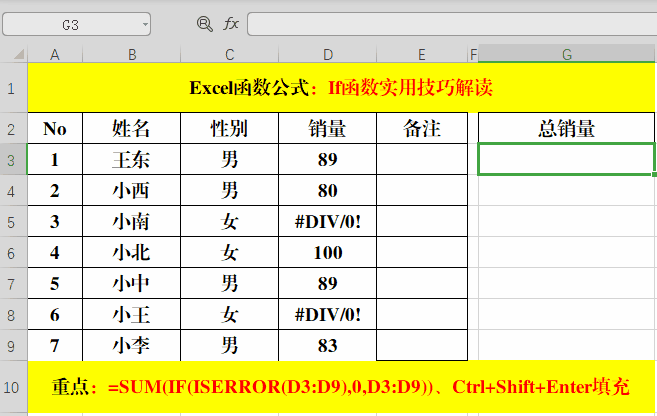
Task: Select column D header
Action: [327, 54]
